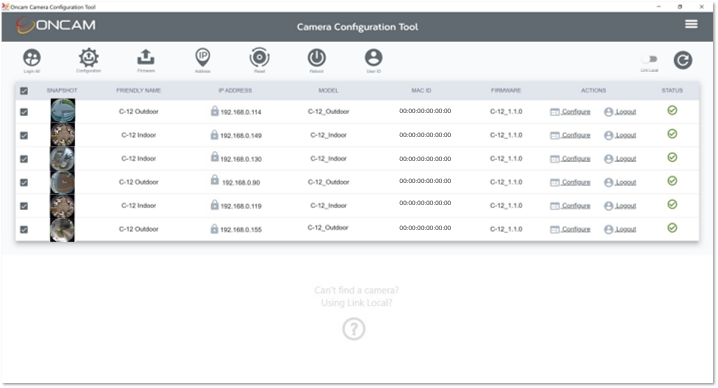Click status checkmark for 192.168.0.130 row
The height and width of the screenshot is (388, 718).
coord(672,157)
